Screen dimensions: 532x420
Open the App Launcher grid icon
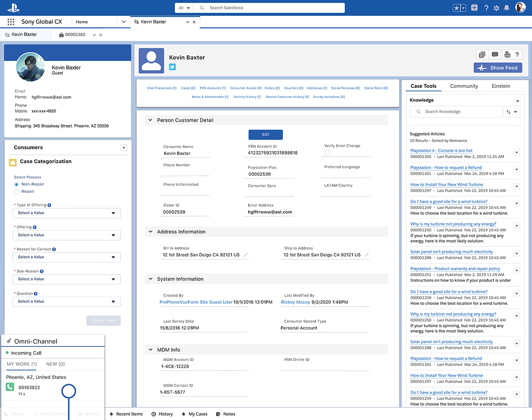click(11, 22)
